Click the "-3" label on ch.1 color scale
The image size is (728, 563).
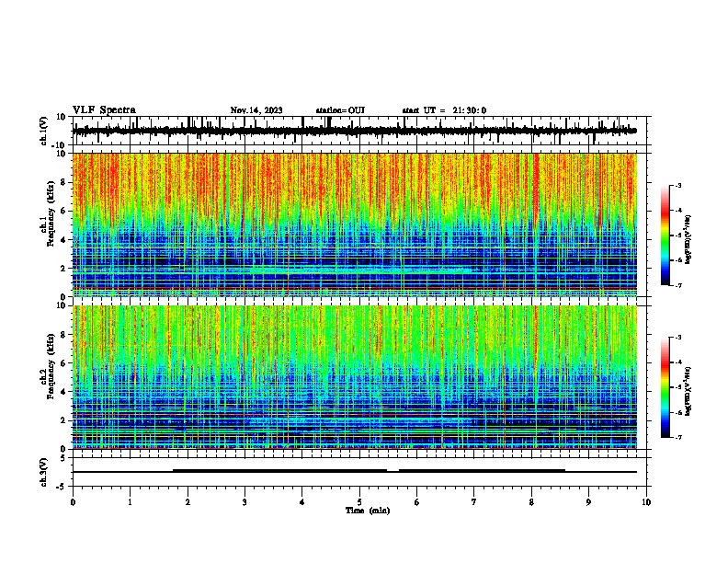[x=678, y=185]
